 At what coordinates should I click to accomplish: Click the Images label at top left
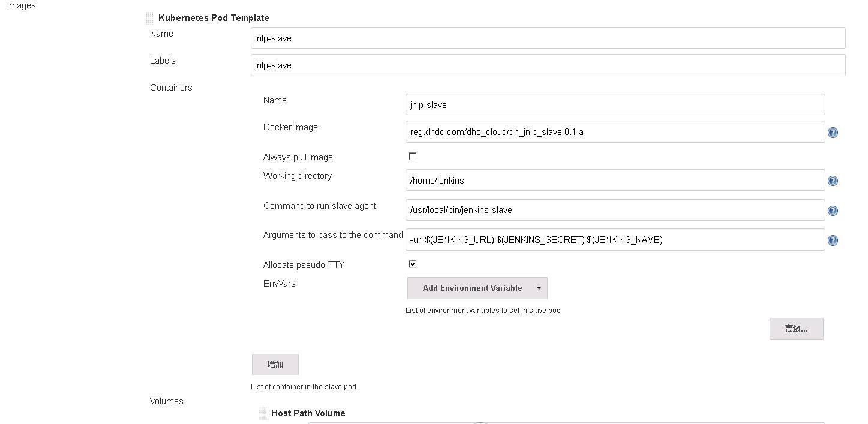[x=22, y=5]
